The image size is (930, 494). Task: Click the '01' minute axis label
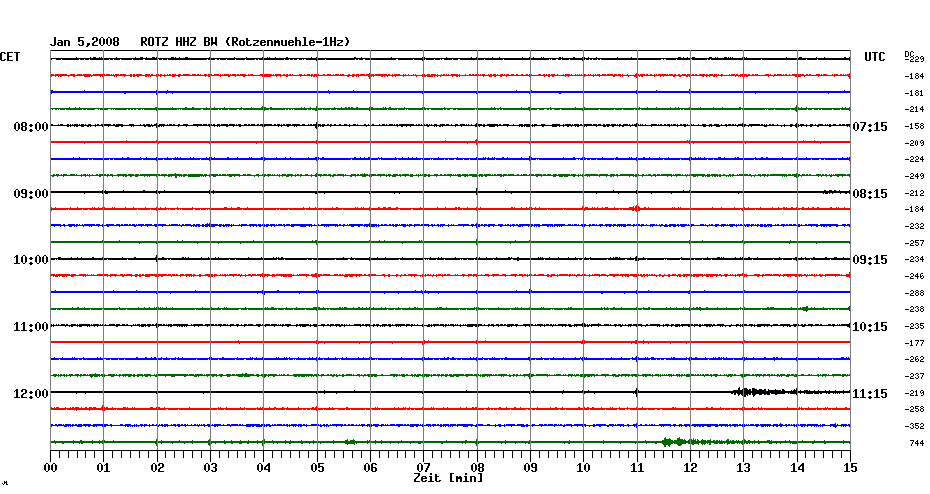point(104,467)
